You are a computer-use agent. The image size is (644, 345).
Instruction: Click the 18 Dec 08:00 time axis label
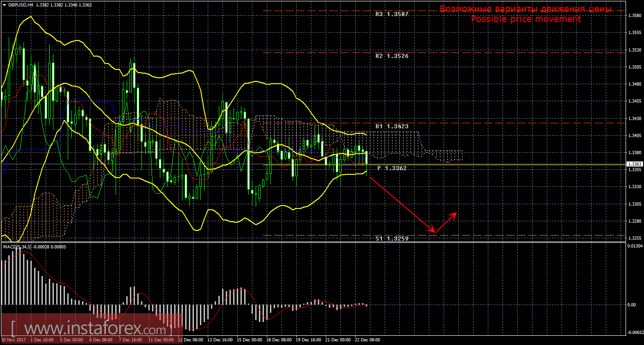279,340
